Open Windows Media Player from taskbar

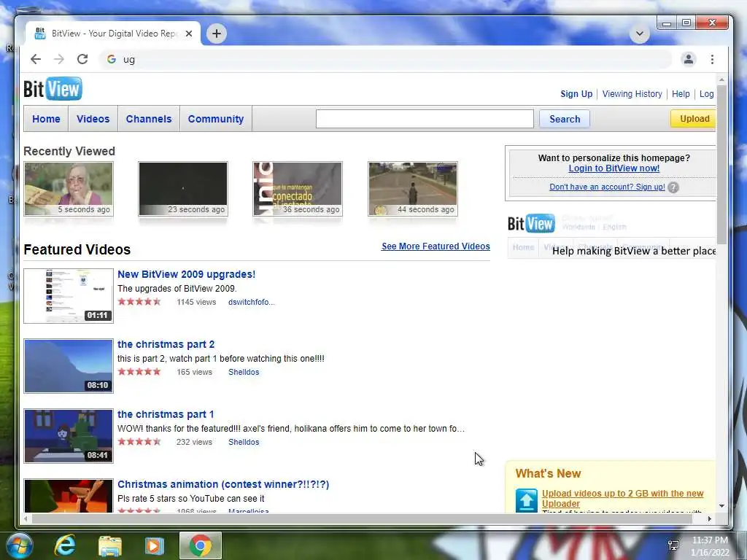[154, 545]
